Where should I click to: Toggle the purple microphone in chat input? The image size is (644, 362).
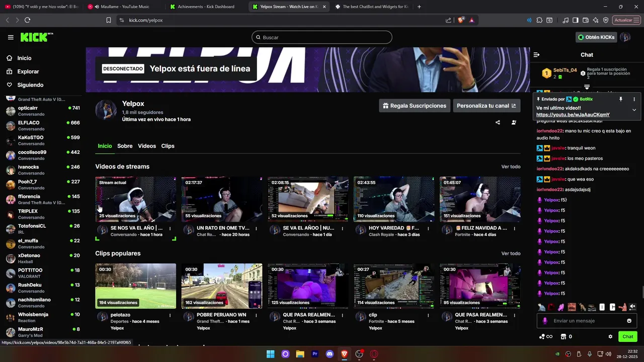pyautogui.click(x=545, y=321)
